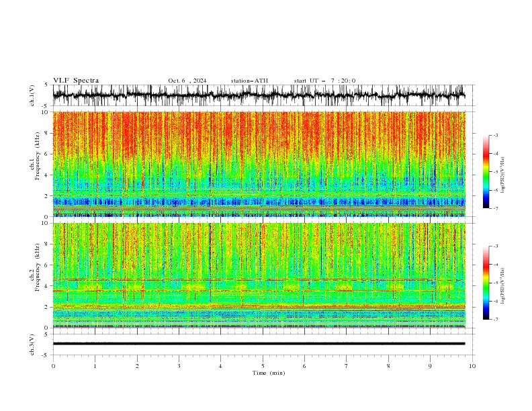Click the "0" tick on the time axis

53,366
